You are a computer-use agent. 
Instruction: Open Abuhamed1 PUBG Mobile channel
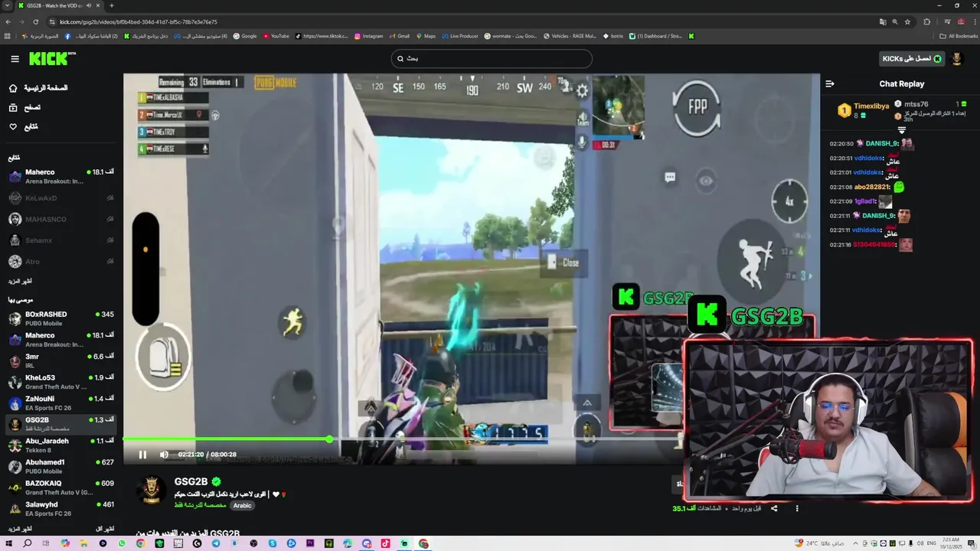61,466
